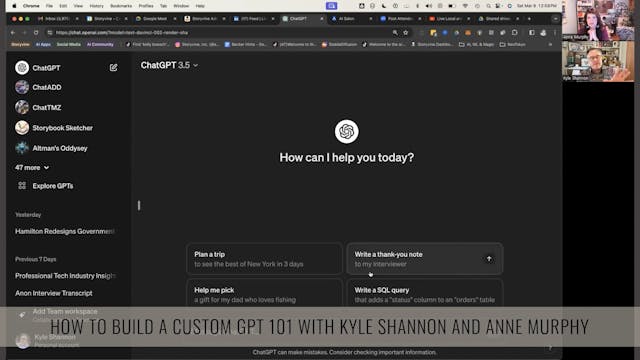Open the tab search dropdown arrow
This screenshot has width=640, height=360.
click(x=555, y=19)
